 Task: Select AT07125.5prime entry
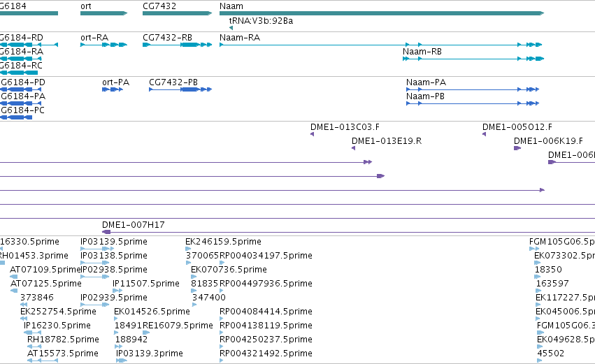pos(46,284)
